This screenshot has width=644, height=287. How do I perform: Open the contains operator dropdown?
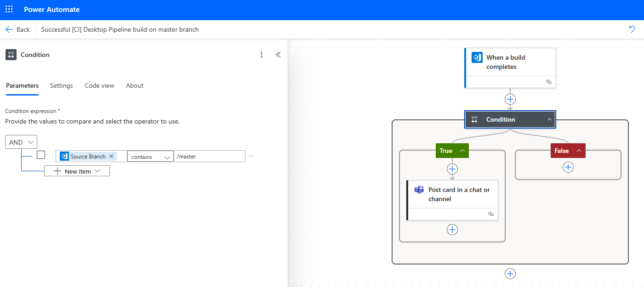click(150, 157)
